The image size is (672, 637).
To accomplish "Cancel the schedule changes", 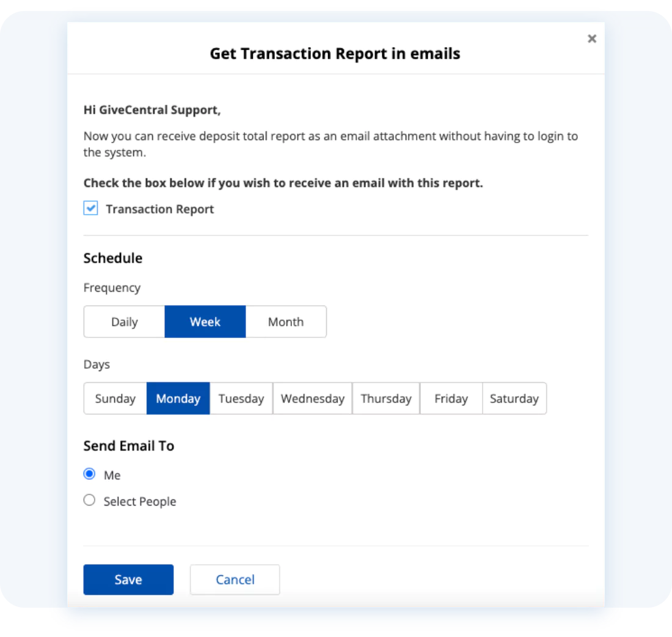I will tap(235, 580).
